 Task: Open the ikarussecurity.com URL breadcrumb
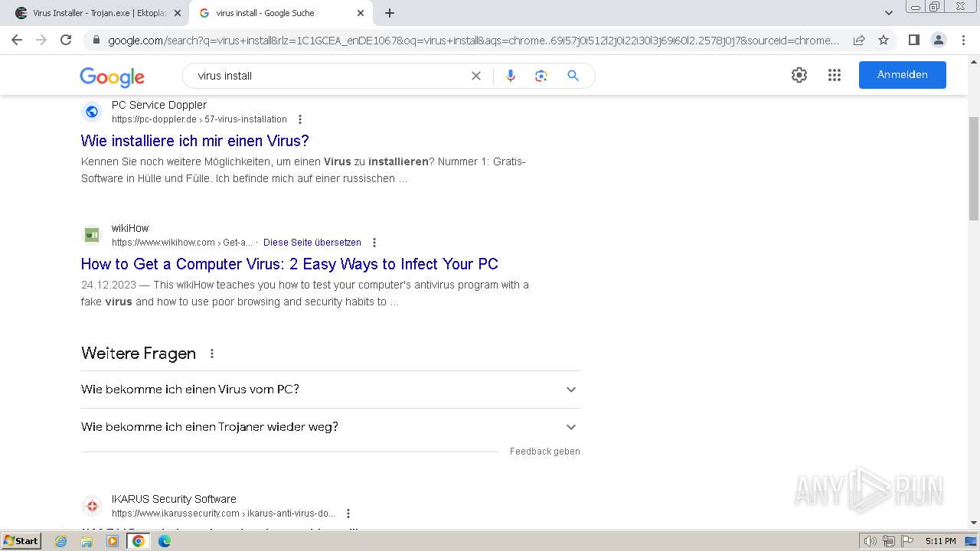coord(224,514)
